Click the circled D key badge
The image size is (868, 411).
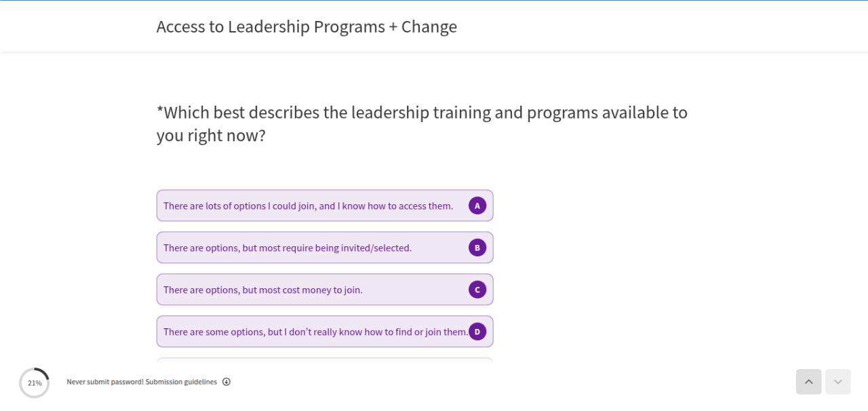tap(477, 332)
